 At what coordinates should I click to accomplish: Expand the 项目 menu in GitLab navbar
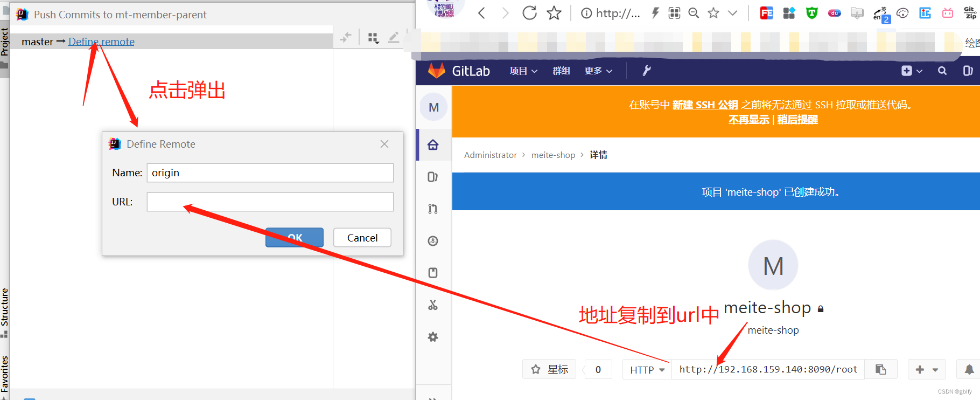523,71
